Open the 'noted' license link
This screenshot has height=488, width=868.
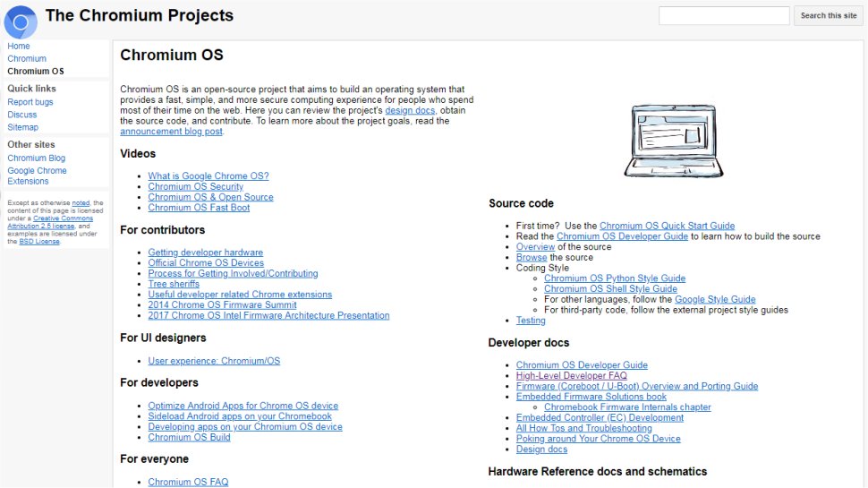point(81,202)
